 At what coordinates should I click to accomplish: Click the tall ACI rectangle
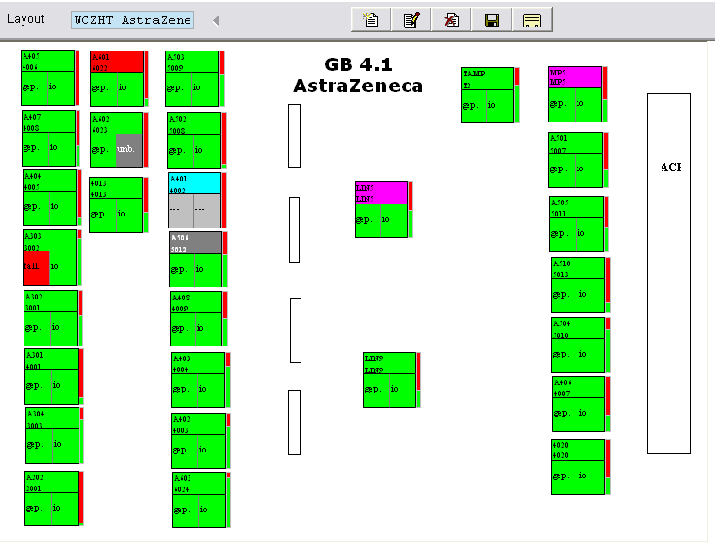pyautogui.click(x=669, y=274)
